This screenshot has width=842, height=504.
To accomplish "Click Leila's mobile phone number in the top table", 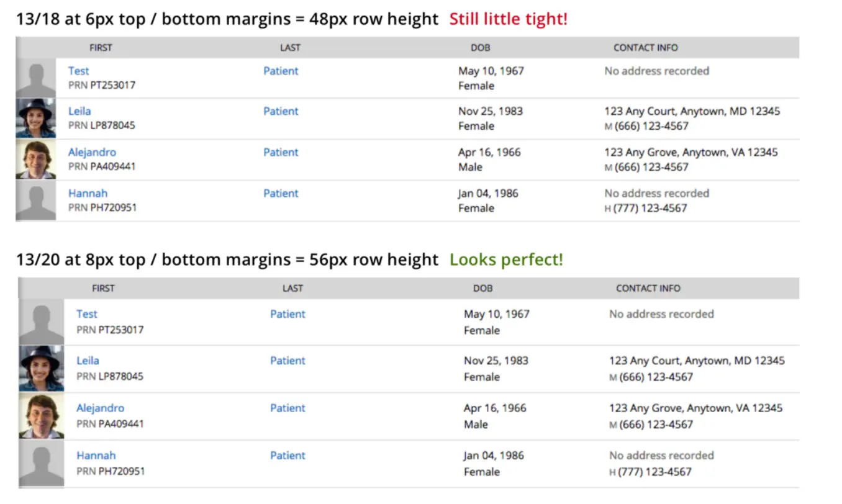I will click(x=651, y=126).
